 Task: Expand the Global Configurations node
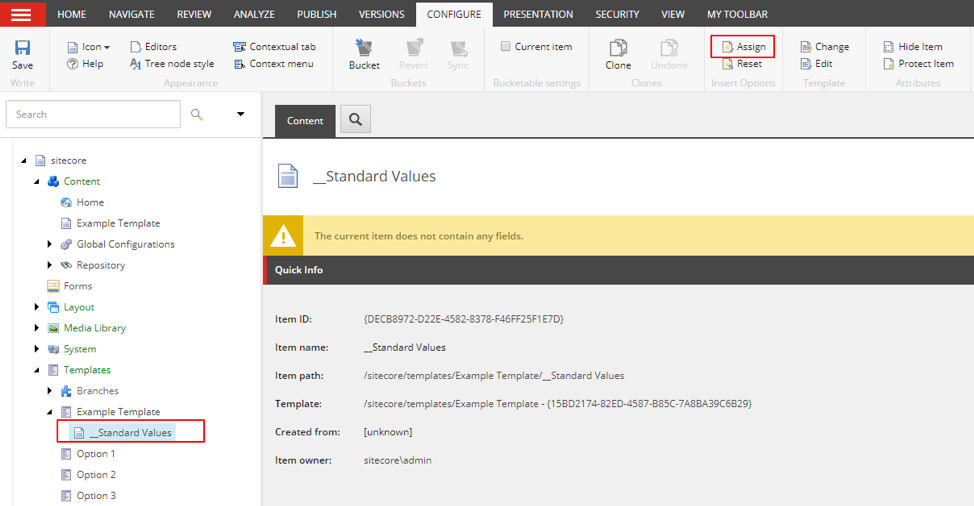pyautogui.click(x=51, y=244)
